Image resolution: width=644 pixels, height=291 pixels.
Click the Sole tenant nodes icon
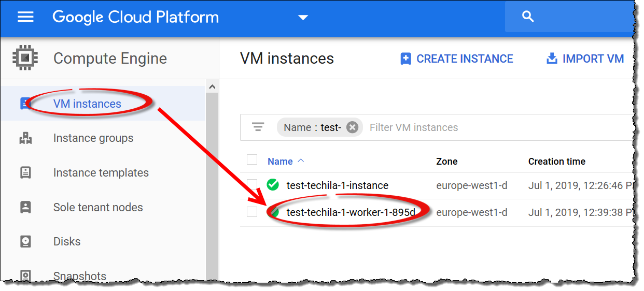[x=25, y=207]
